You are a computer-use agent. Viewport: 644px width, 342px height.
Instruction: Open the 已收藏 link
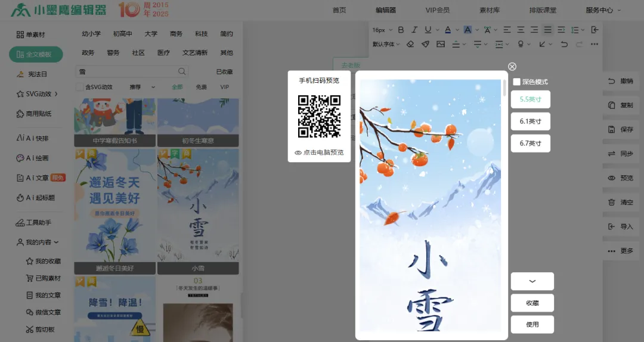(x=224, y=71)
